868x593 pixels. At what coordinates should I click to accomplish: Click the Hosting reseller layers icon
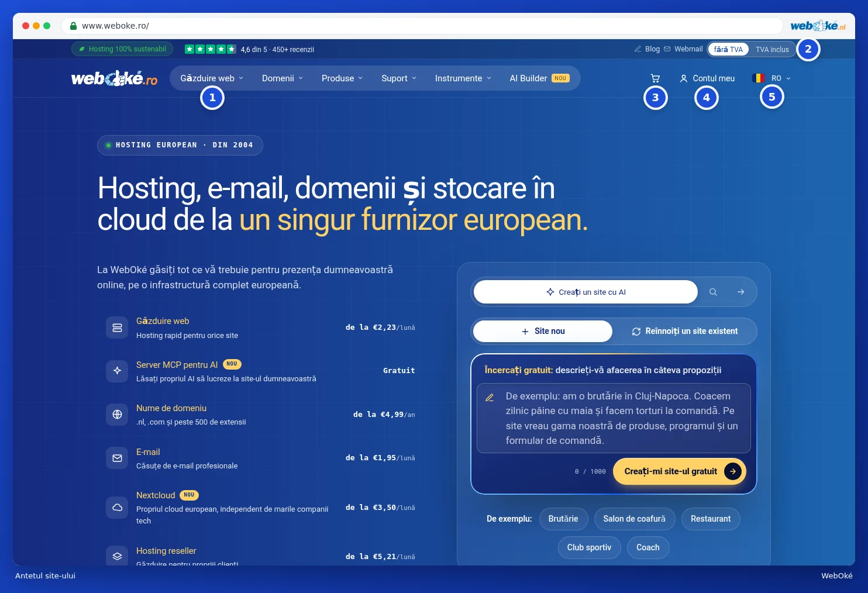(117, 556)
